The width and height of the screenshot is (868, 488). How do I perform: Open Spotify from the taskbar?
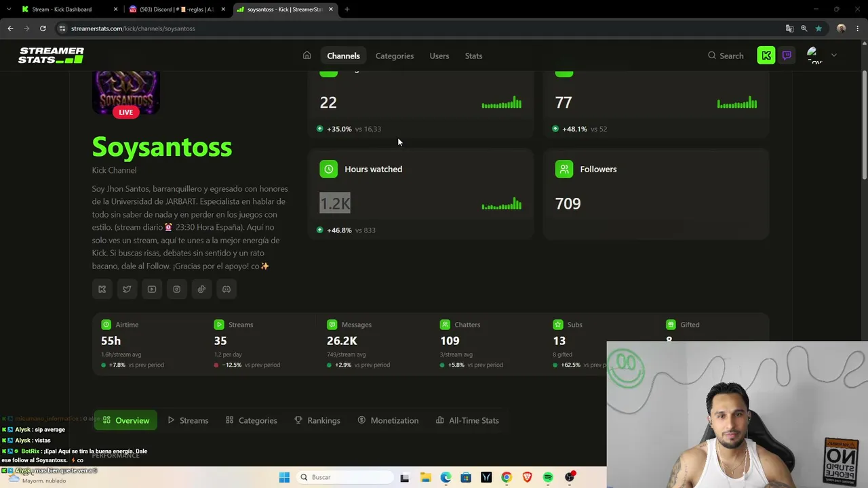click(x=548, y=477)
